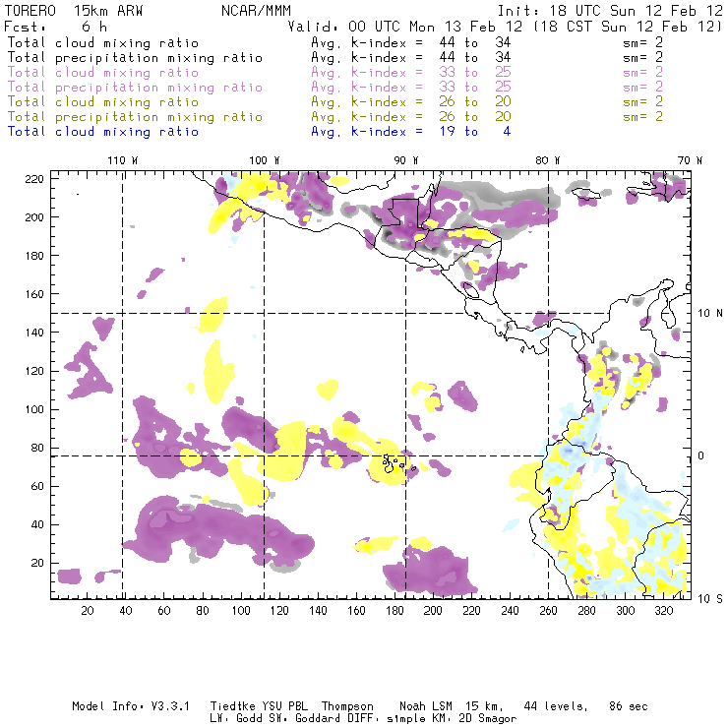Click the purple "Total precipitation mixing ratio" legend row
This screenshot has width=728, height=728.
135,88
